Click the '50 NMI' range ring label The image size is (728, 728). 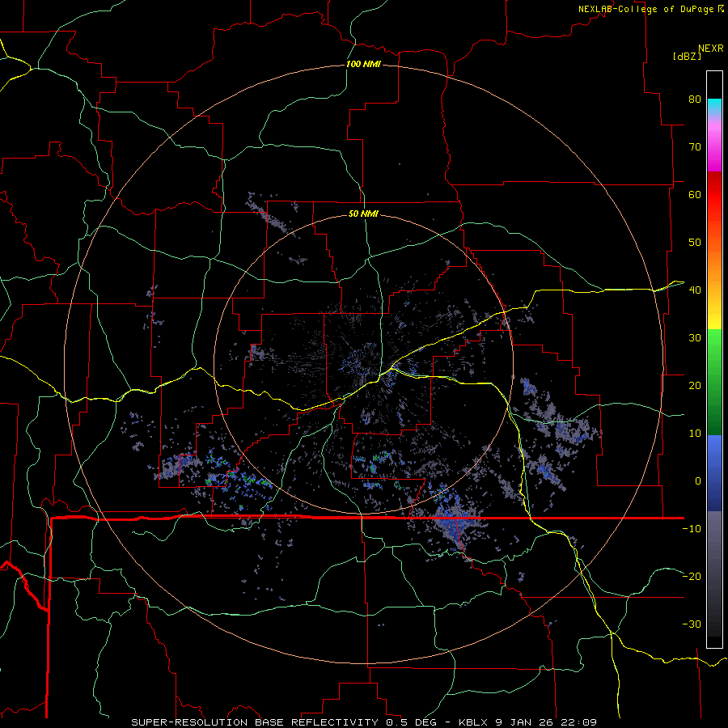(363, 214)
